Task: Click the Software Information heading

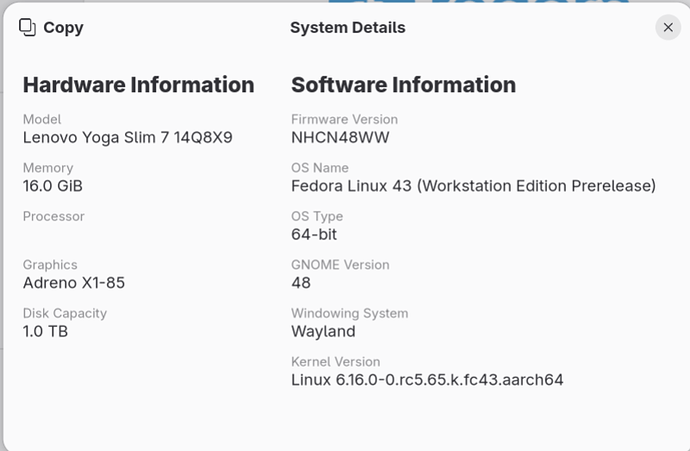Action: point(404,84)
